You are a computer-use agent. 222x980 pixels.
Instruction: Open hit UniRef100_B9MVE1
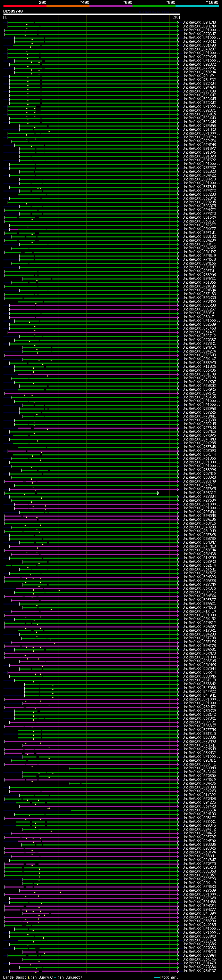tap(199, 278)
